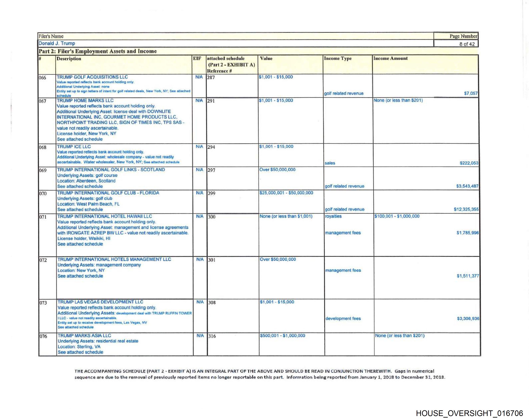Select the Value column header
The image size is (529, 420).
pyautogui.click(x=266, y=58)
